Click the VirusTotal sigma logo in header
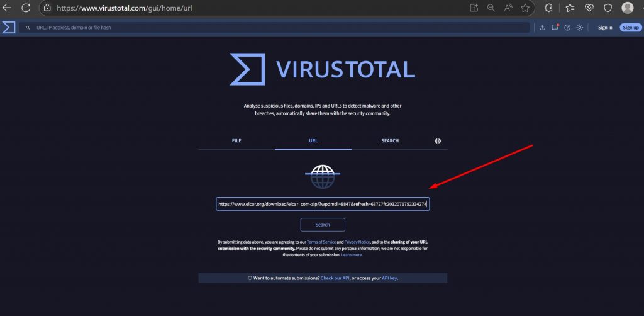Image resolution: width=644 pixels, height=316 pixels. (x=9, y=28)
